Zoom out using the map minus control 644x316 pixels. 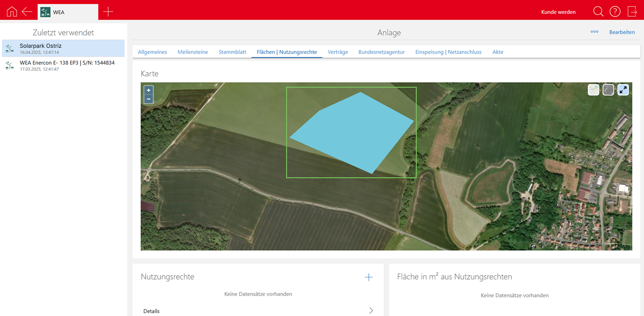148,99
